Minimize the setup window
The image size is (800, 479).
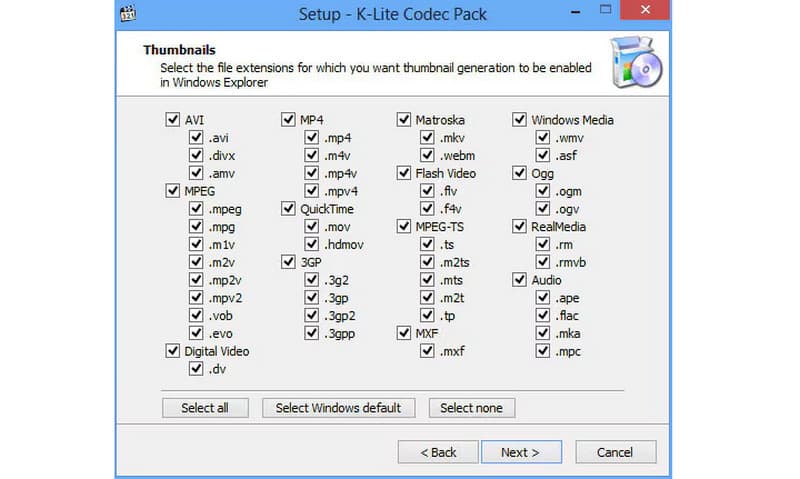pyautogui.click(x=577, y=14)
